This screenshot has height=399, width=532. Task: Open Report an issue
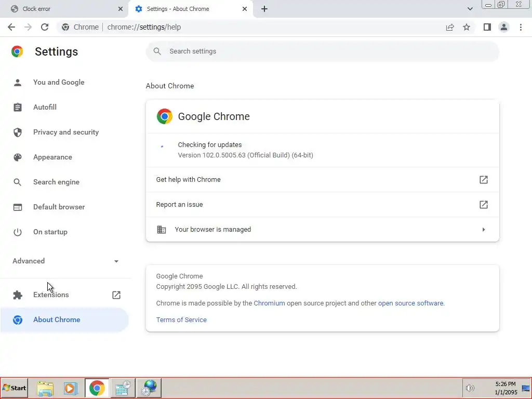coord(322,205)
